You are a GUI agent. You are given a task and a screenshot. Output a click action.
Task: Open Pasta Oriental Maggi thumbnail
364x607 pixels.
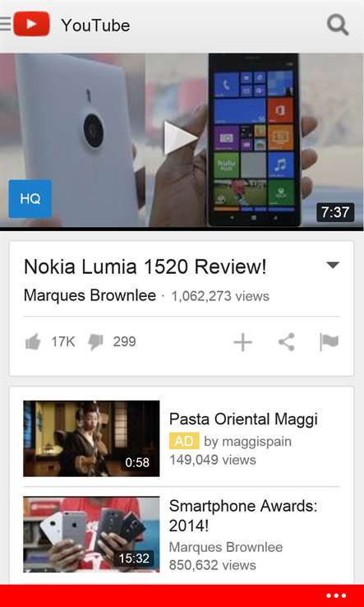pyautogui.click(x=91, y=438)
